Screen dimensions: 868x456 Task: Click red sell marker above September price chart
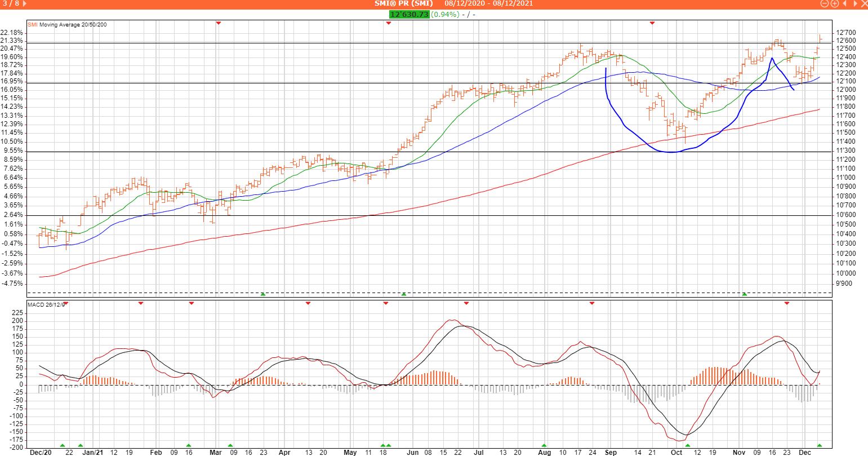[x=652, y=23]
